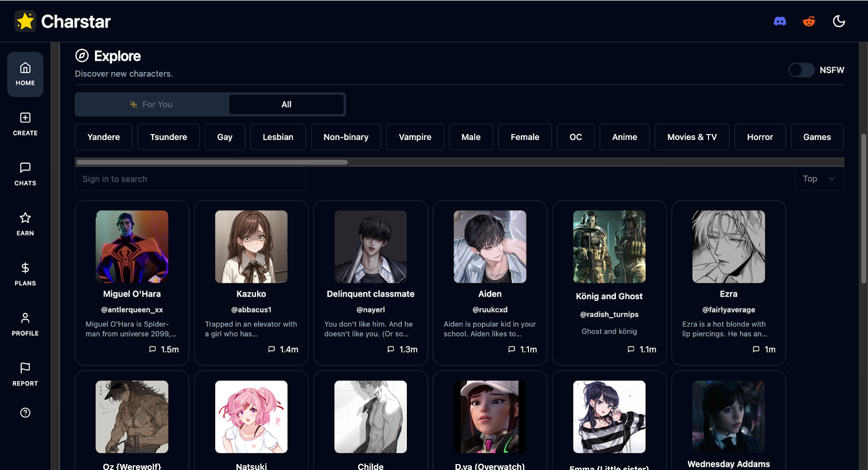Open the Top sort dropdown
The image size is (868, 470).
click(x=819, y=179)
